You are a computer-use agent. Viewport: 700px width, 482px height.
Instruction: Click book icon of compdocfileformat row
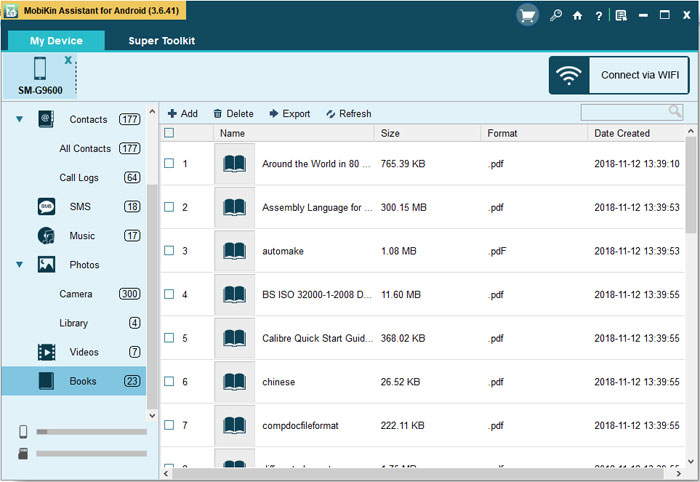coord(234,425)
